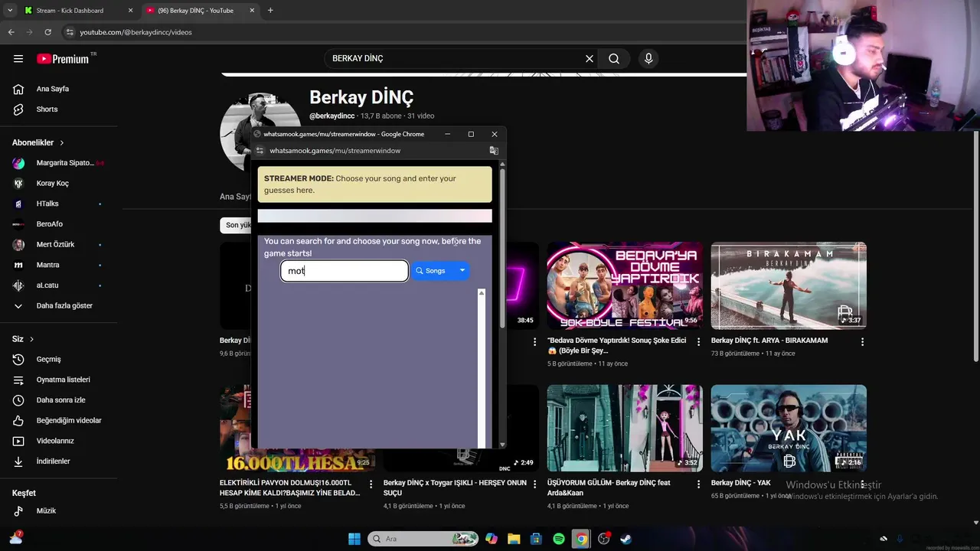The image size is (980, 551).
Task: Open options for ÜŞÜYORUM GÜLÜM video
Action: (698, 484)
